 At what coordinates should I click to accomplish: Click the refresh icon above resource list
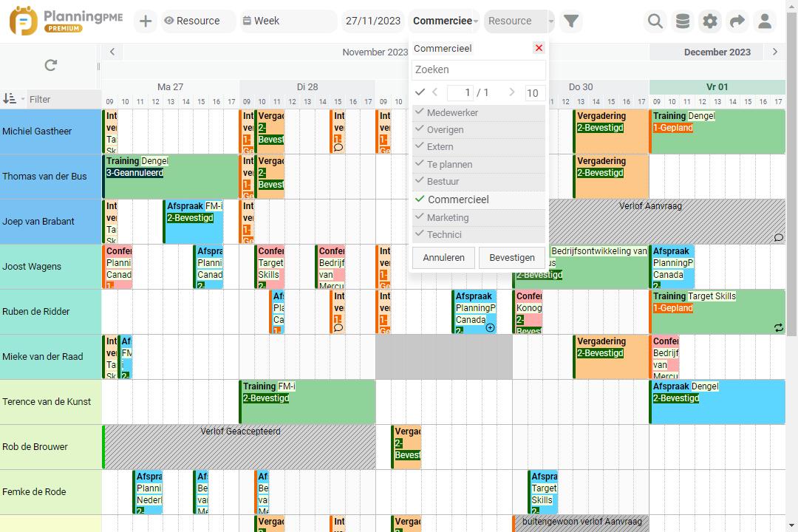(x=50, y=65)
